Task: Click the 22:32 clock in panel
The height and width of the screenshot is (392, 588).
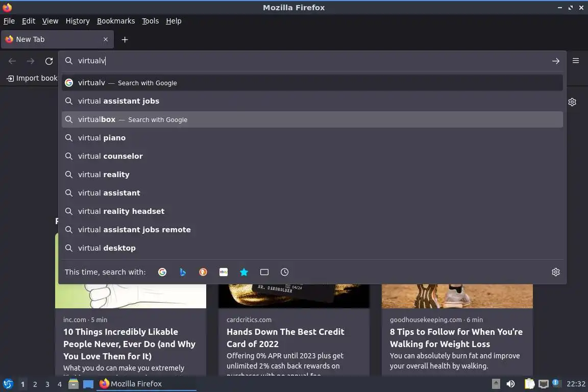Action: coord(576,384)
